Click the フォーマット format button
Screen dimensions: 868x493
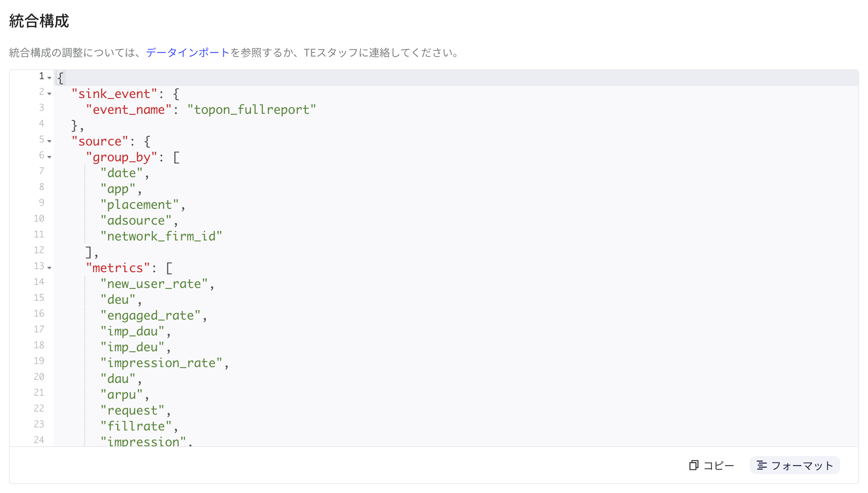(795, 465)
